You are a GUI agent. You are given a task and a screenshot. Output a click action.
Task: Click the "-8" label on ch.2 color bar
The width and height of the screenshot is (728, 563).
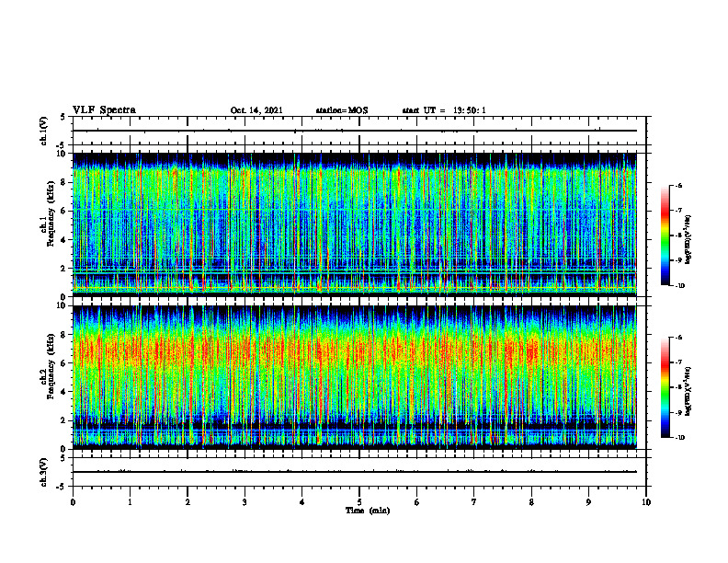[x=678, y=387]
